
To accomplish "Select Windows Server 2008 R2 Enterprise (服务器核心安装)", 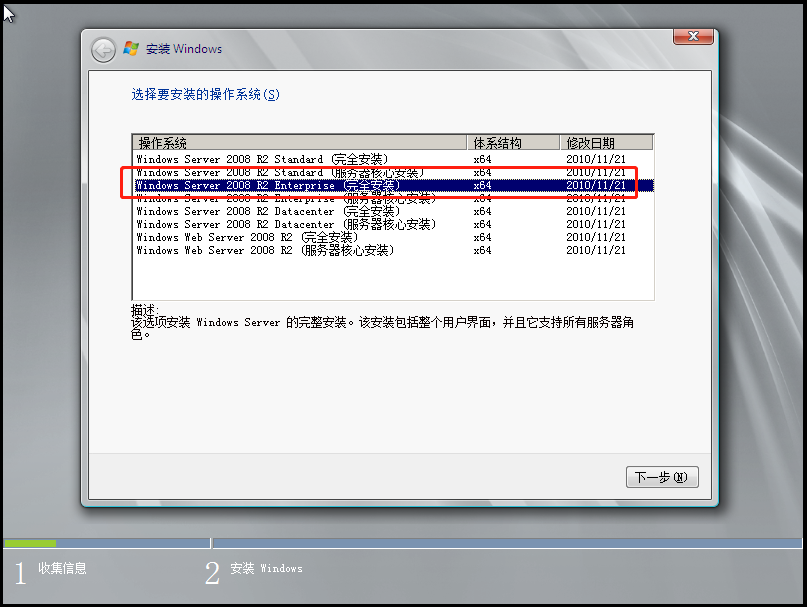I will point(393,198).
